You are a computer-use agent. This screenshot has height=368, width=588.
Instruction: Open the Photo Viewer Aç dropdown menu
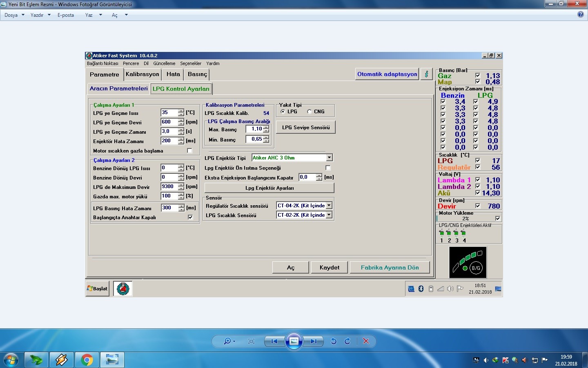[119, 15]
